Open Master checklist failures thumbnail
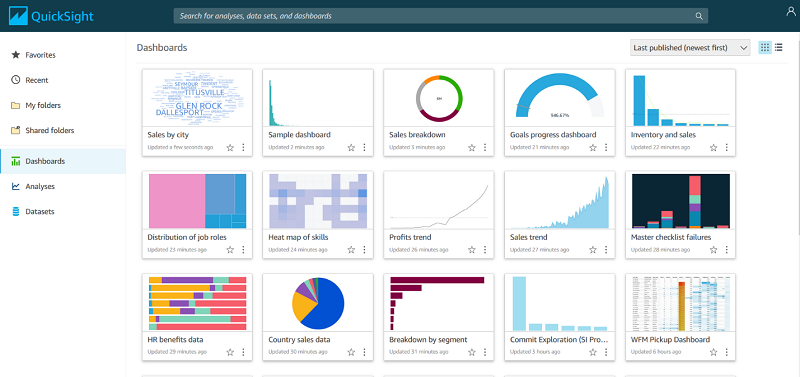This screenshot has width=800, height=377. point(681,200)
